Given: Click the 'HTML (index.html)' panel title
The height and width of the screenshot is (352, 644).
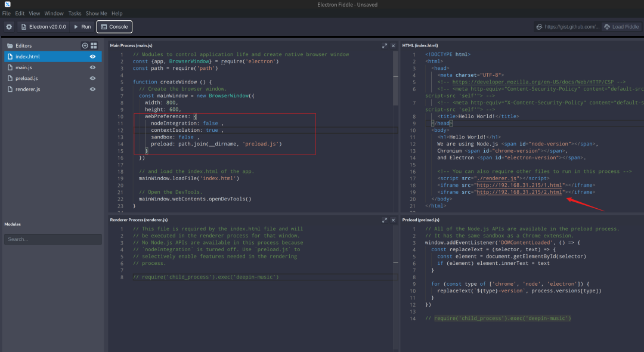Looking at the screenshot, I should coord(420,45).
